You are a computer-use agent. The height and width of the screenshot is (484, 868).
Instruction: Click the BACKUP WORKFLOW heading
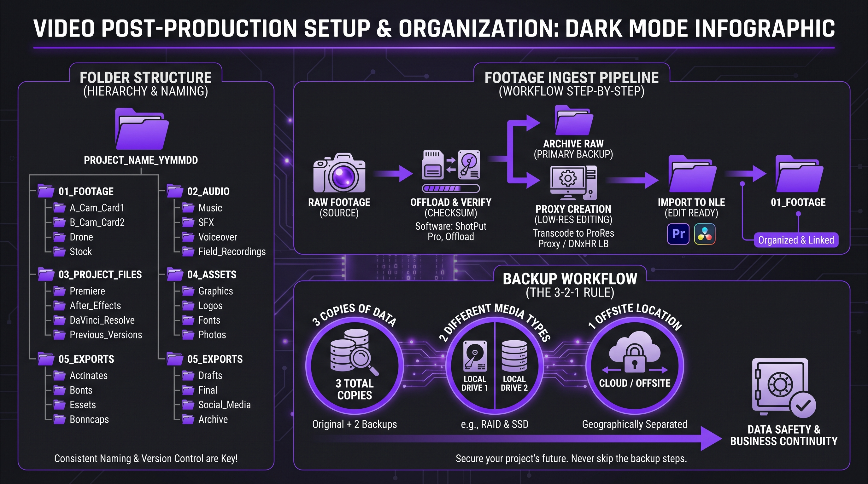pos(570,279)
